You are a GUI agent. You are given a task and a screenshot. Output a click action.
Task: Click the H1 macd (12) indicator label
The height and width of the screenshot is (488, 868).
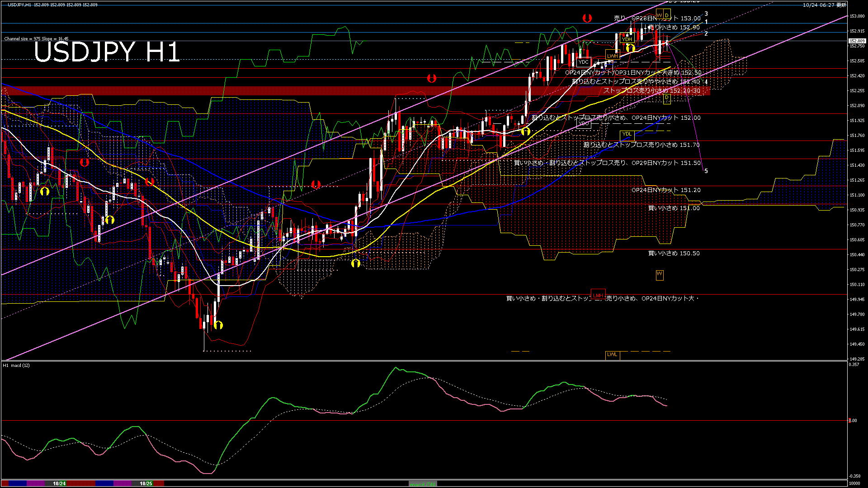pyautogui.click(x=16, y=365)
